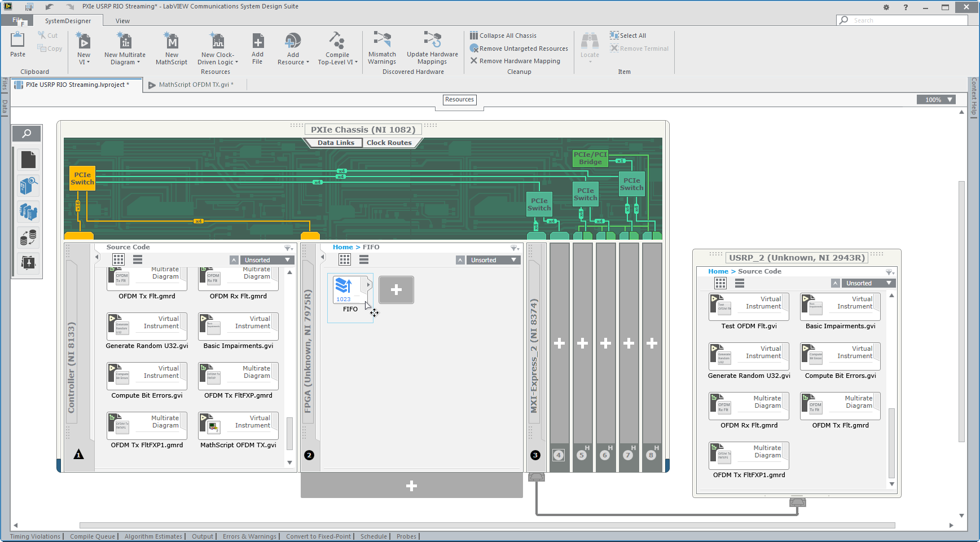The width and height of the screenshot is (980, 542).
Task: Click the Cut command
Action: (x=48, y=35)
